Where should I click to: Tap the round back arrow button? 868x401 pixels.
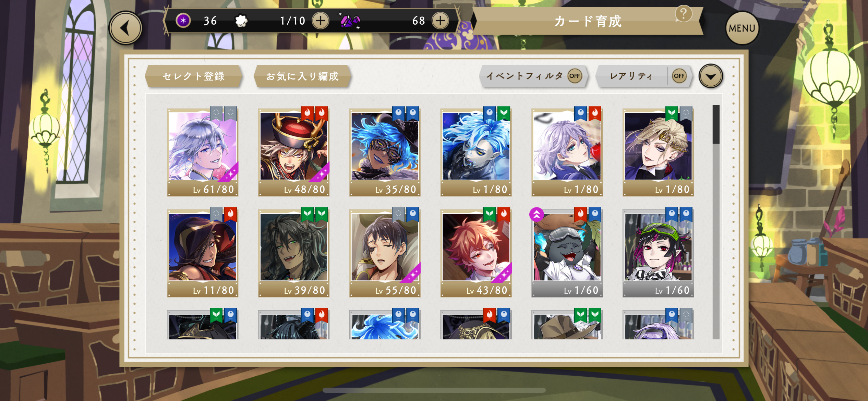click(125, 28)
